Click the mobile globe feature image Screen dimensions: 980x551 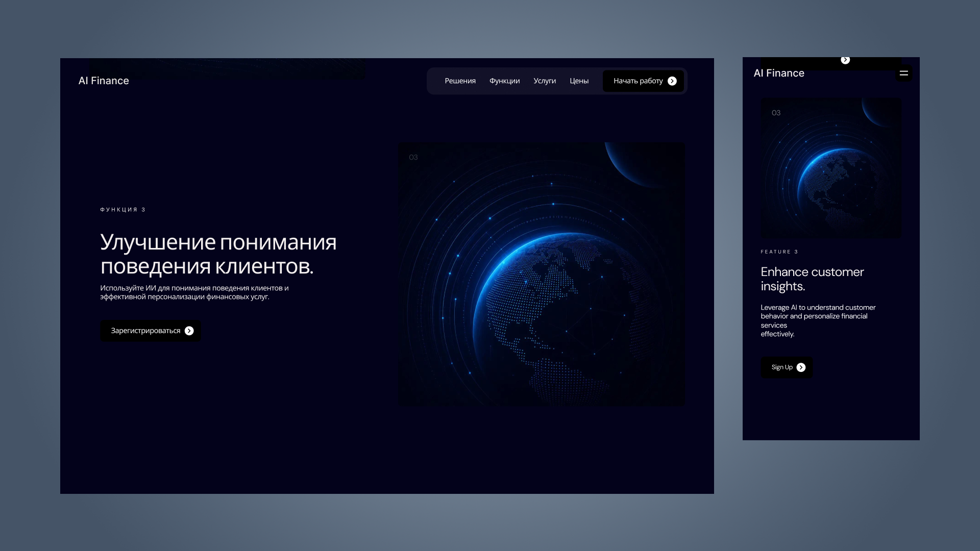pos(831,168)
